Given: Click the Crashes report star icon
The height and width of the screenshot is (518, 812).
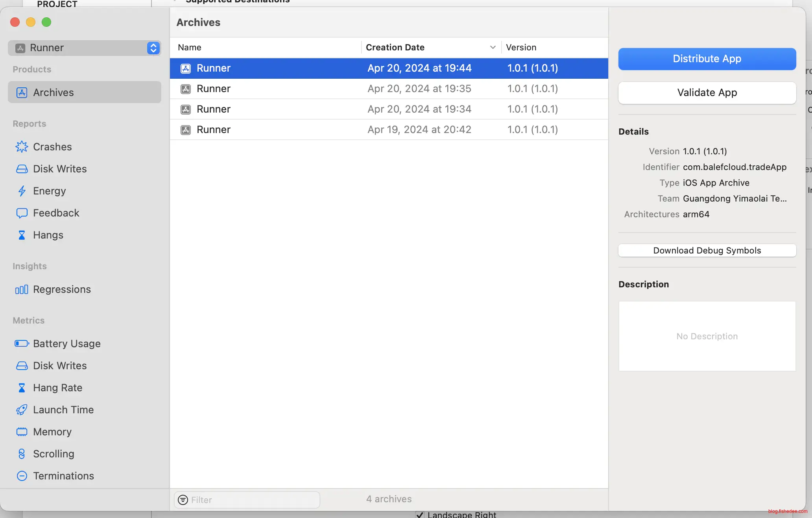Looking at the screenshot, I should pos(22,147).
